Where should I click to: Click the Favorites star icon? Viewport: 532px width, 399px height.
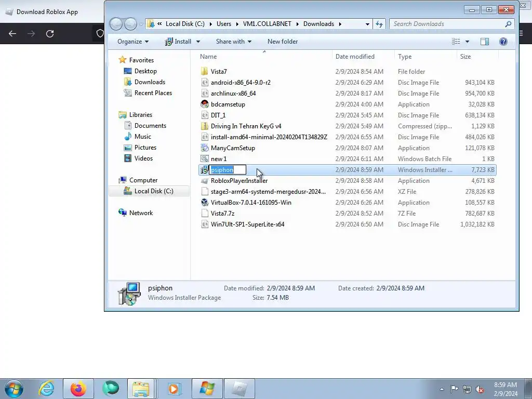point(123,60)
